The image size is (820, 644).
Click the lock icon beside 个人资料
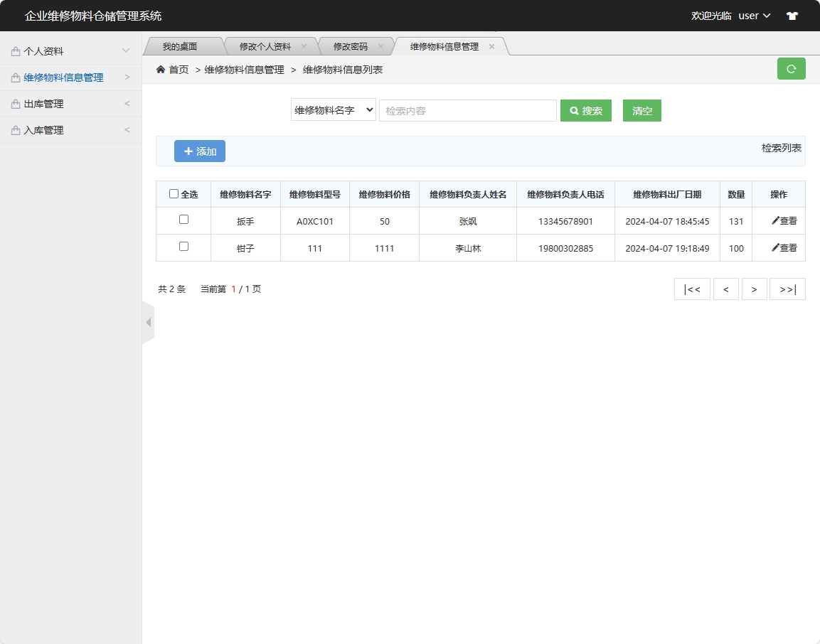click(x=14, y=50)
